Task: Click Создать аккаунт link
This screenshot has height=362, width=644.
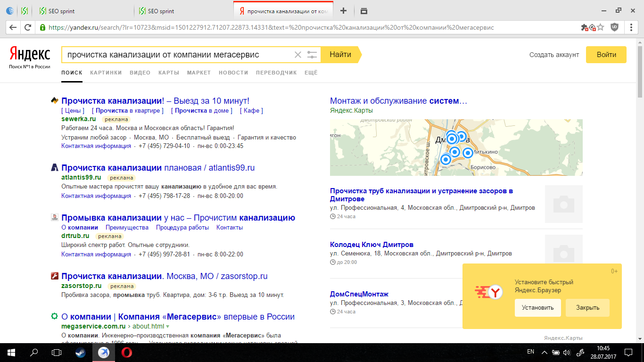Action: [554, 55]
